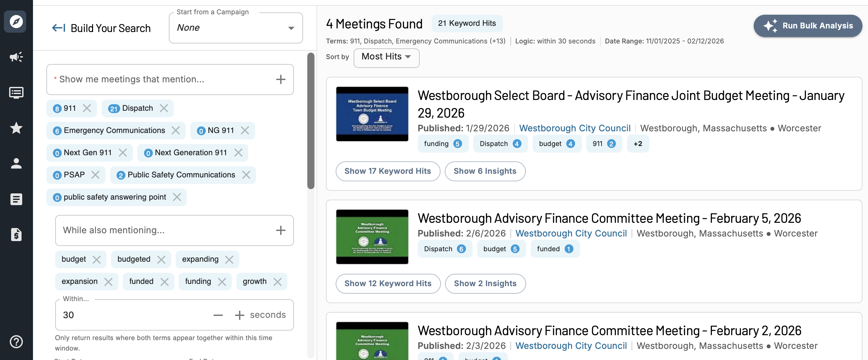Open the dollar document icon in sidebar
868x360 pixels.
(16, 235)
